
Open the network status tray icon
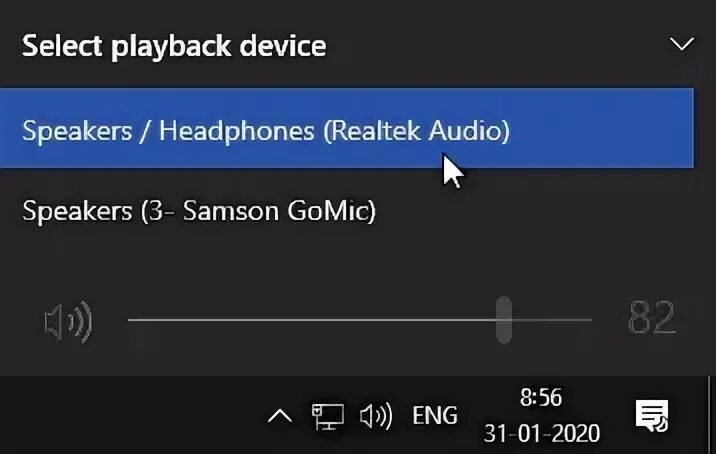pyautogui.click(x=328, y=416)
